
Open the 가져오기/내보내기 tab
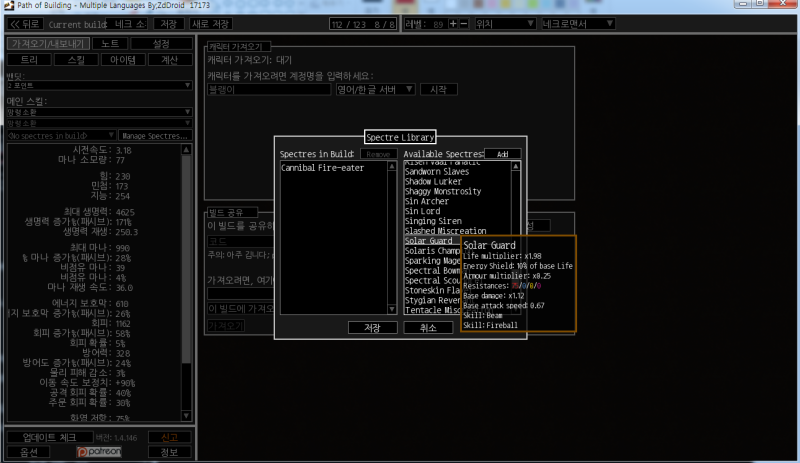coord(48,43)
